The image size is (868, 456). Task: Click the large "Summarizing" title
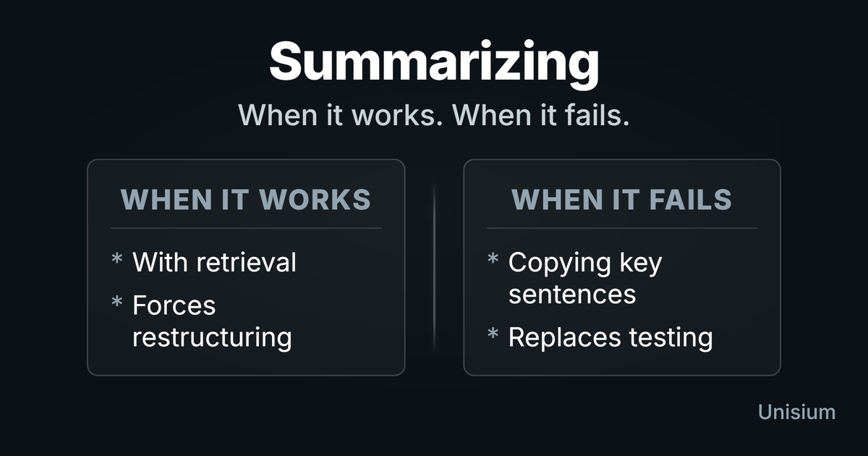(434, 64)
